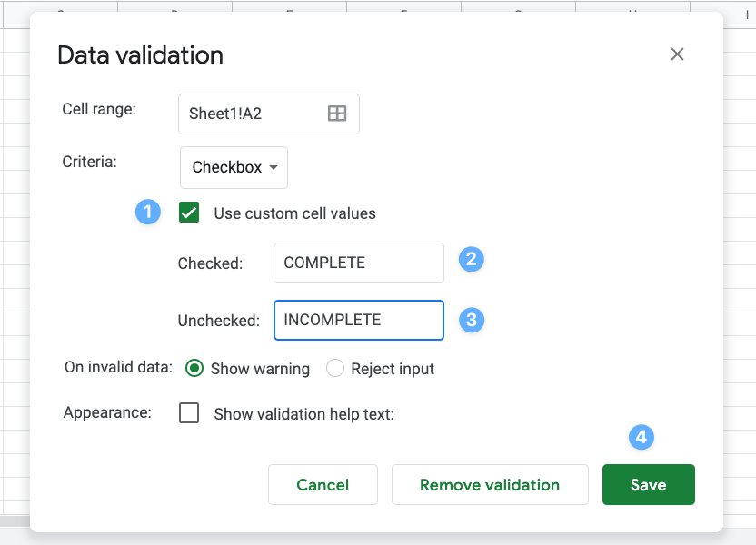Edit the Unchecked value INCOMPLETE
Screen dimensions: 756x545
pos(358,320)
